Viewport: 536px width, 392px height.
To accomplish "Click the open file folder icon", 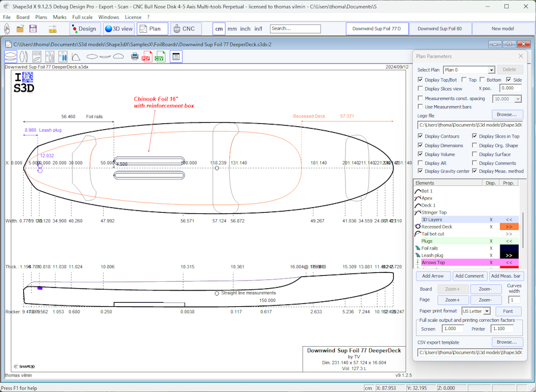I will [21, 29].
